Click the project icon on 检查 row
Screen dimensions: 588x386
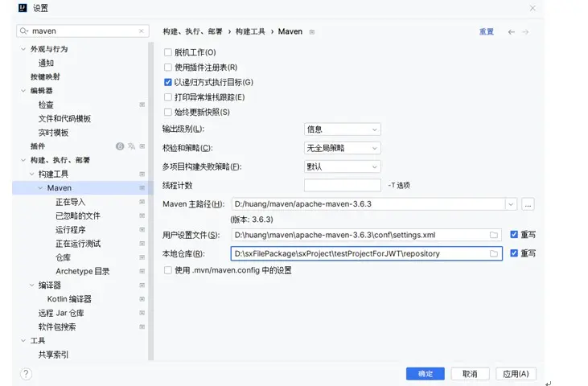pos(142,105)
